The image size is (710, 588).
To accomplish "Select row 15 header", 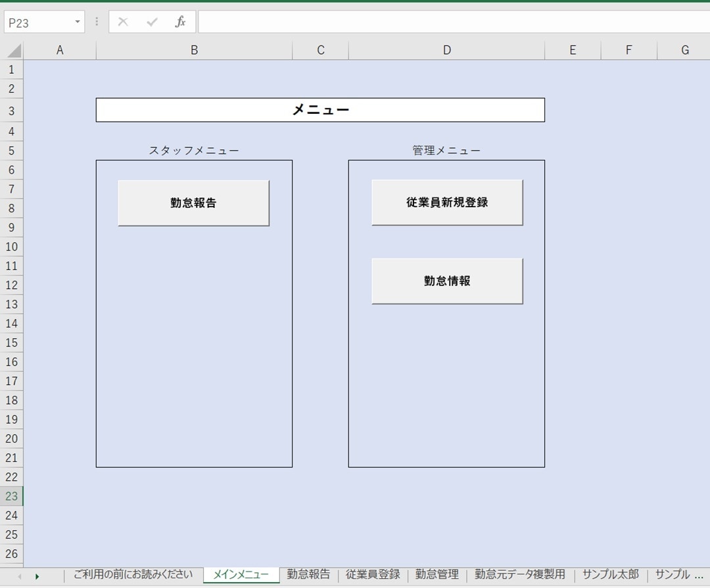I will 11,343.
